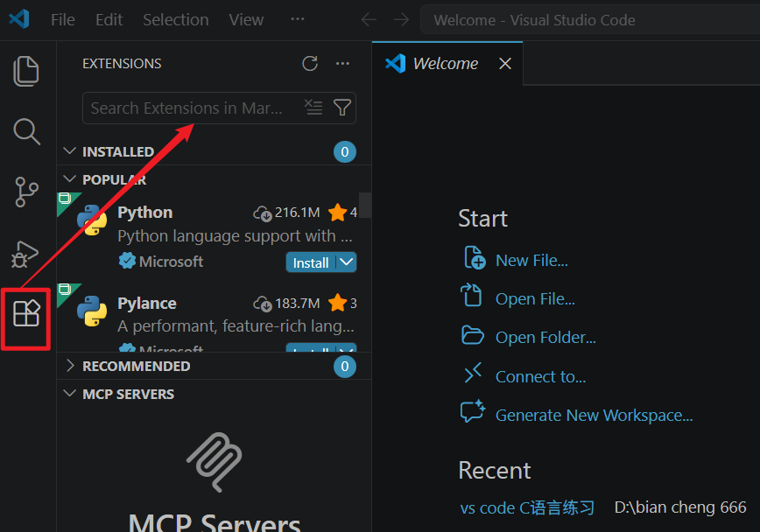Click the Pylance performant feature-rich description
760x532 pixels.
(236, 326)
